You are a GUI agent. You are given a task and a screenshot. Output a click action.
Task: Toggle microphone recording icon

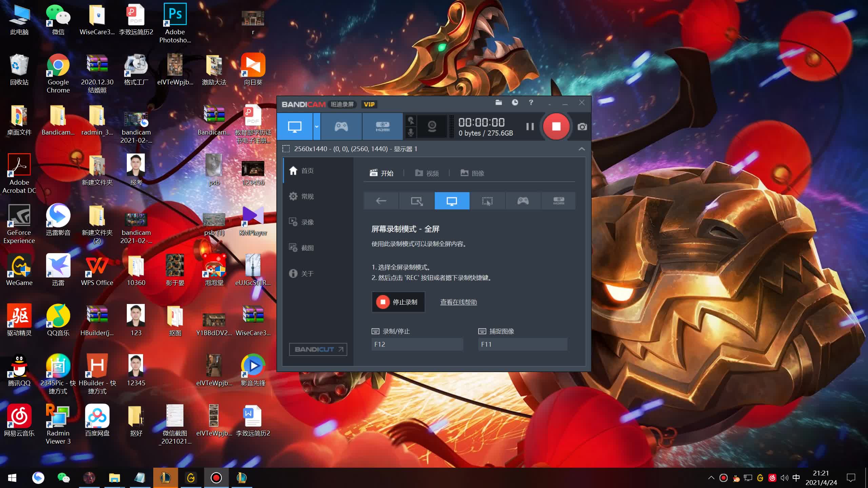pos(411,132)
